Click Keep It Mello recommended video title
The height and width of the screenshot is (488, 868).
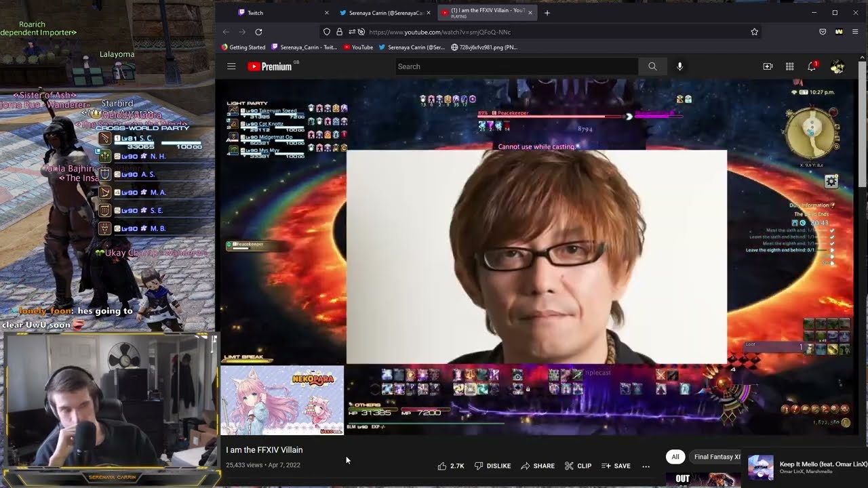click(x=823, y=464)
